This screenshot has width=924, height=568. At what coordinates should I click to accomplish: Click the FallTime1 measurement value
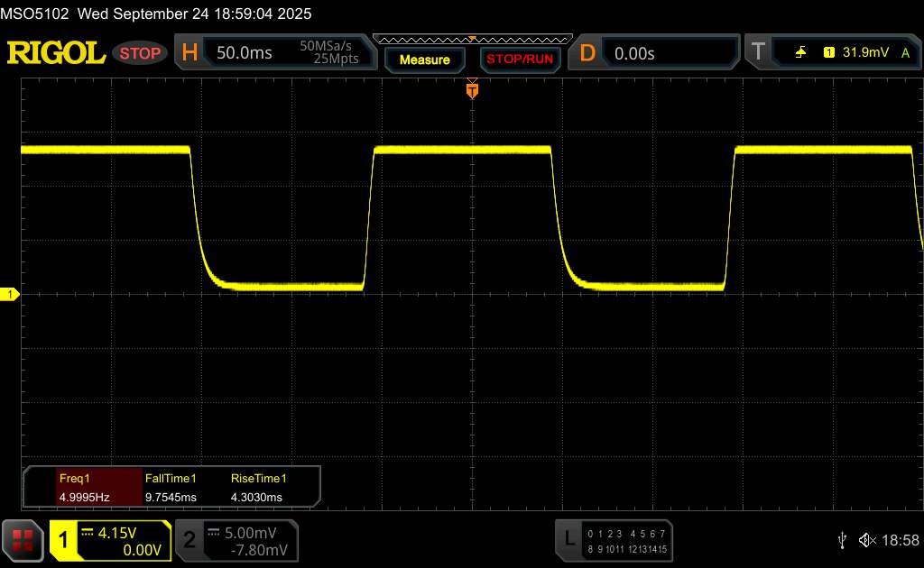pos(170,497)
